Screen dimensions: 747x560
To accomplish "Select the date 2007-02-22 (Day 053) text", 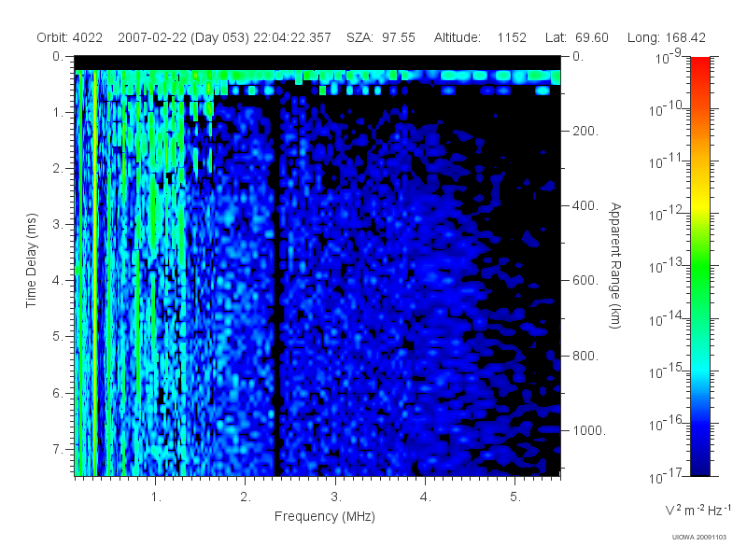I will click(183, 37).
